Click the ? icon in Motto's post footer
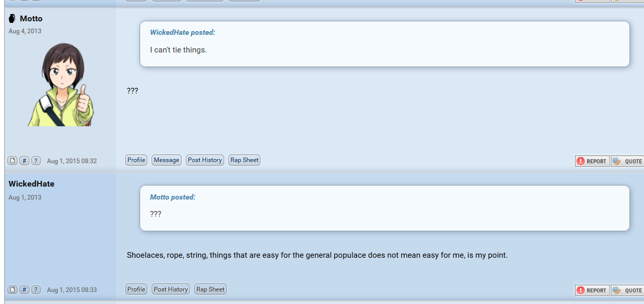 pyautogui.click(x=36, y=161)
